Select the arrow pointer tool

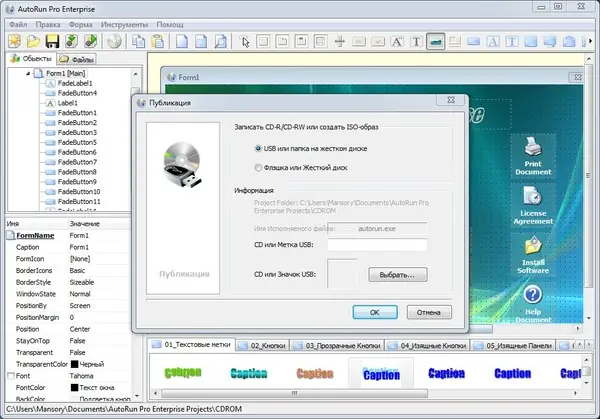245,41
